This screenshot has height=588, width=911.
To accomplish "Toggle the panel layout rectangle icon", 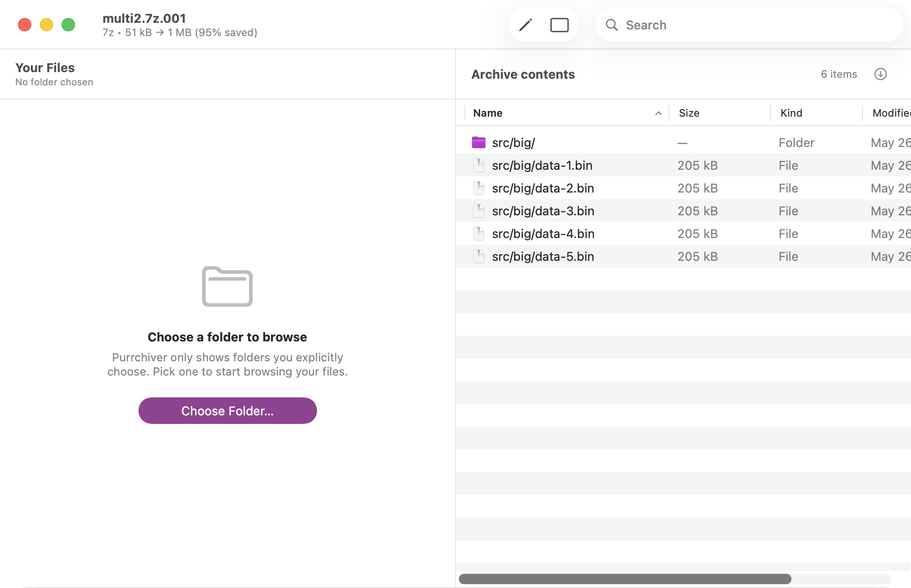I will coord(559,25).
